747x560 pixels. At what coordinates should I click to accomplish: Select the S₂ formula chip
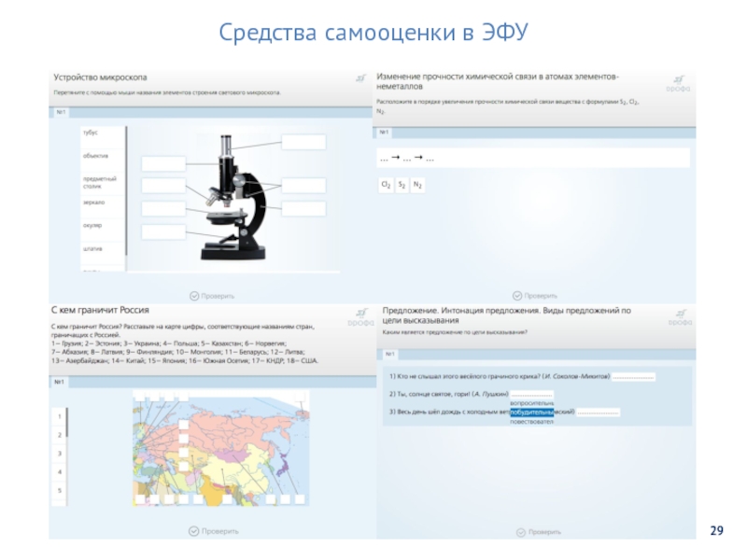[x=402, y=185]
